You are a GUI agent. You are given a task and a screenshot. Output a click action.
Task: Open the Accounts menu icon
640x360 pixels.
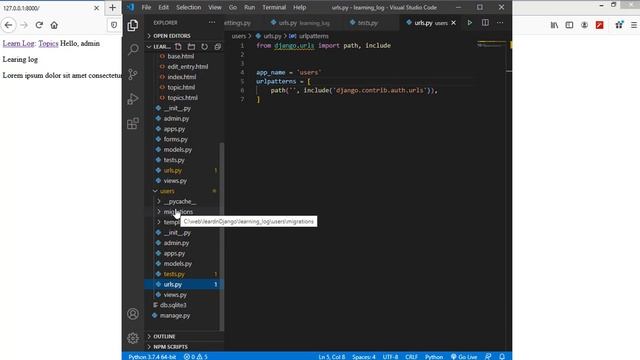133,314
